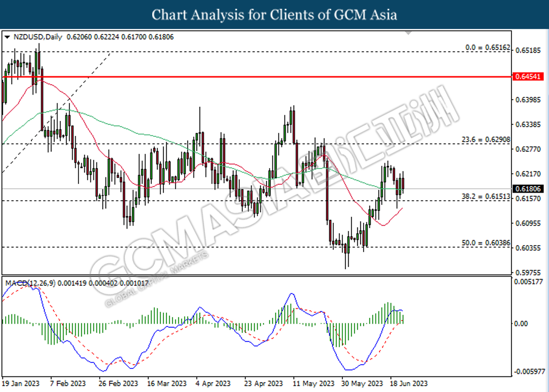Click MACD axis value 0.005177

pos(529,281)
